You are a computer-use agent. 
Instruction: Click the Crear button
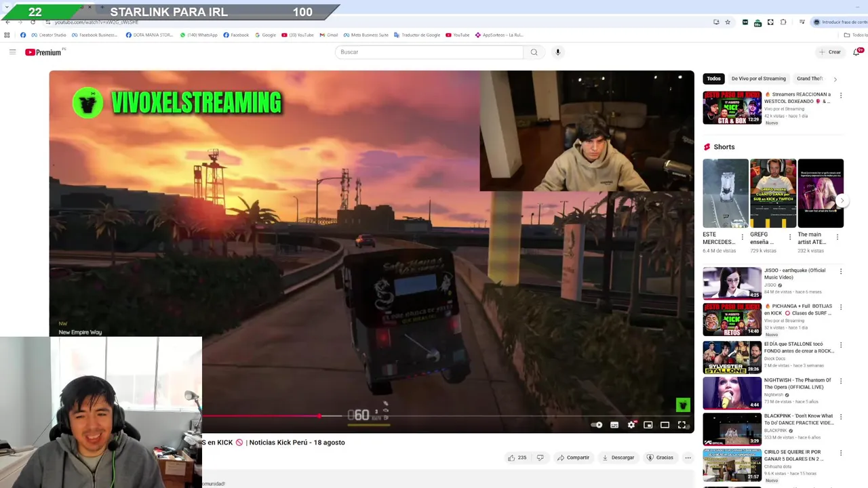(829, 52)
